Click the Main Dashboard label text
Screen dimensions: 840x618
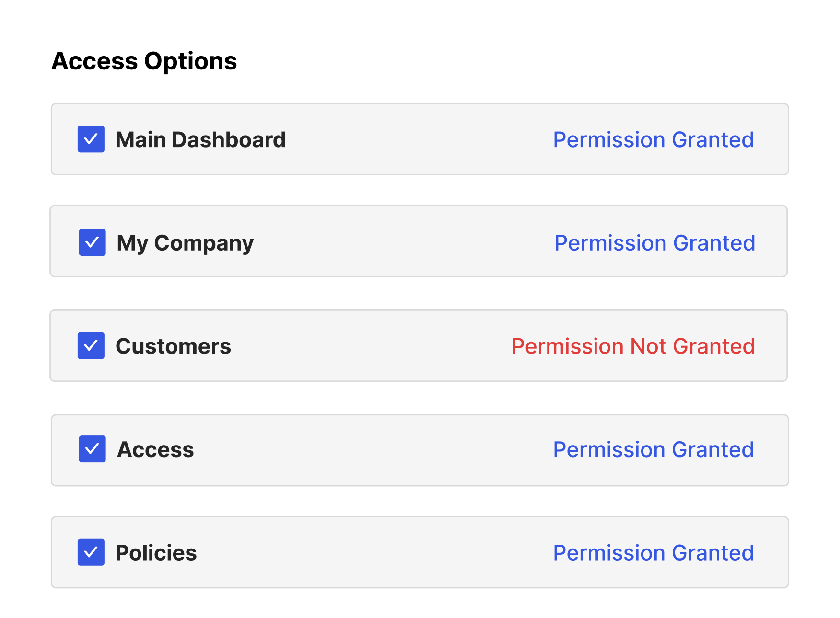point(200,140)
